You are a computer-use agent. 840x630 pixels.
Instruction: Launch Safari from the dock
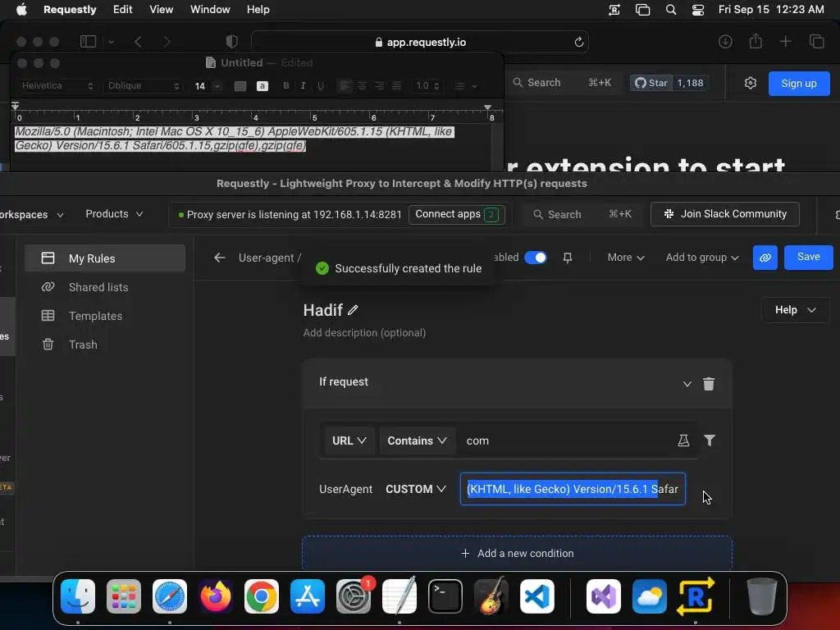[x=170, y=596]
